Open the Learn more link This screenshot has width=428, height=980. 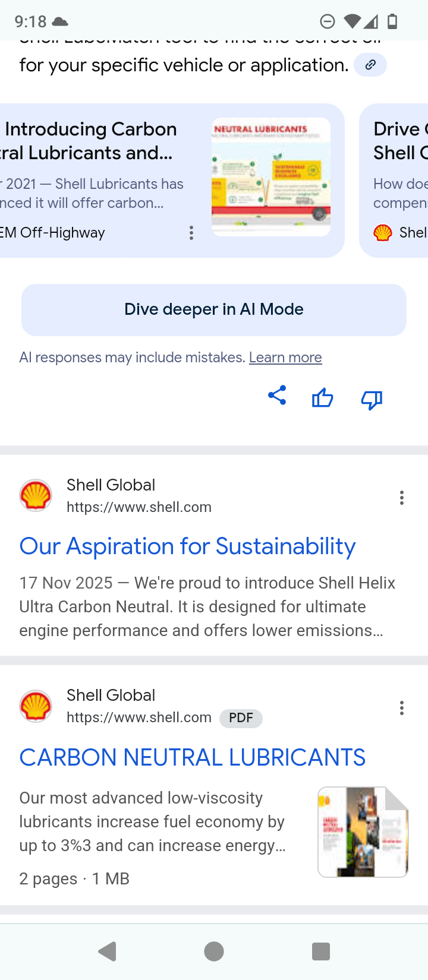(285, 358)
